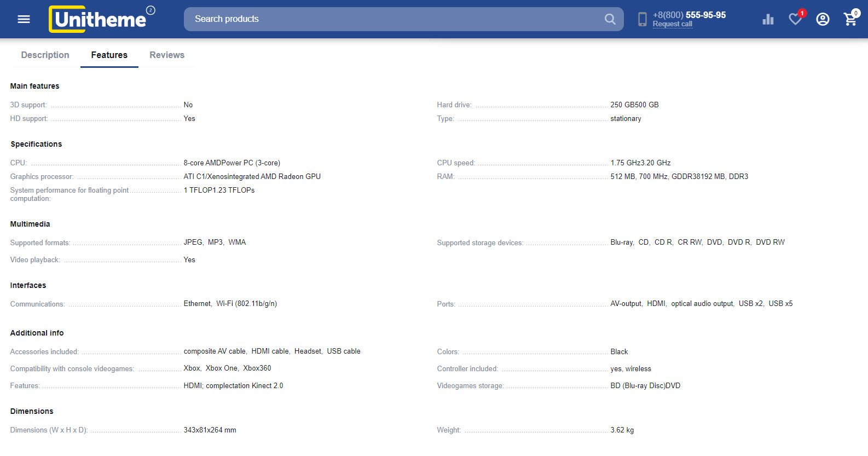868x456 pixels.
Task: Click the Graphics processor label
Action: point(42,176)
